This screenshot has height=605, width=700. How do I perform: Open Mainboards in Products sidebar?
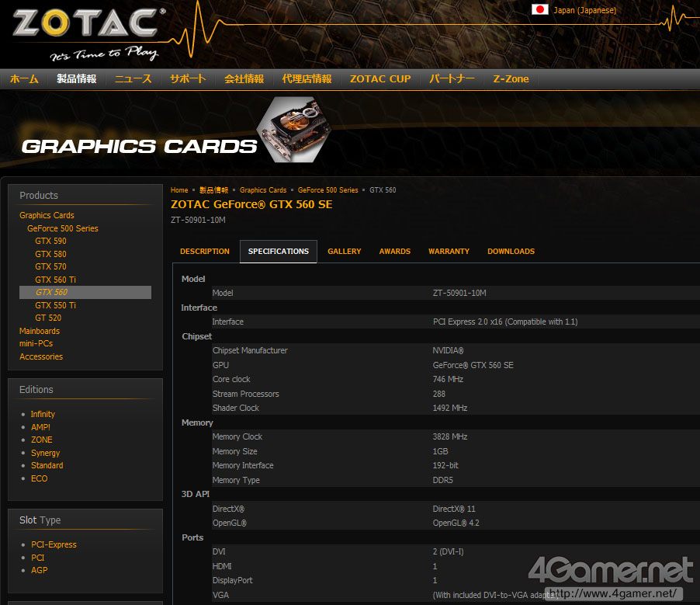pos(40,331)
